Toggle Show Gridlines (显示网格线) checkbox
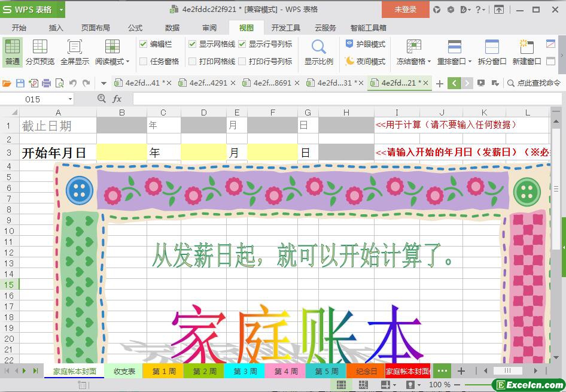Image resolution: width=566 pixels, height=392 pixels. pyautogui.click(x=193, y=44)
